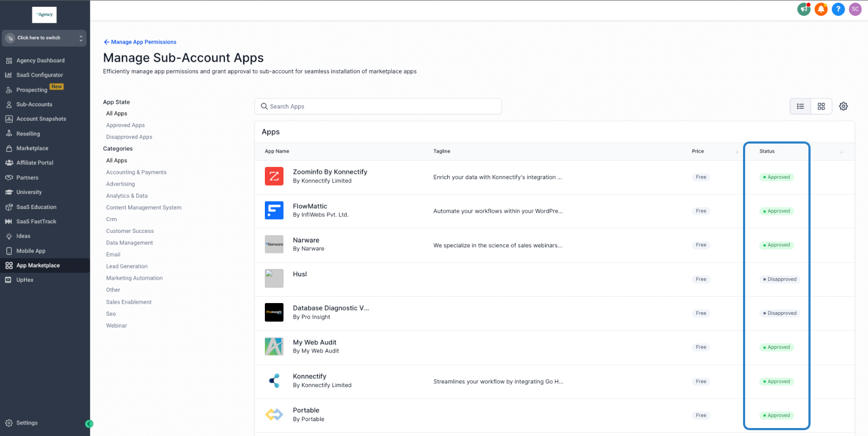The width and height of the screenshot is (868, 436).
Task: Click the SaaS FastTrack fast-forward icon
Action: coord(9,222)
